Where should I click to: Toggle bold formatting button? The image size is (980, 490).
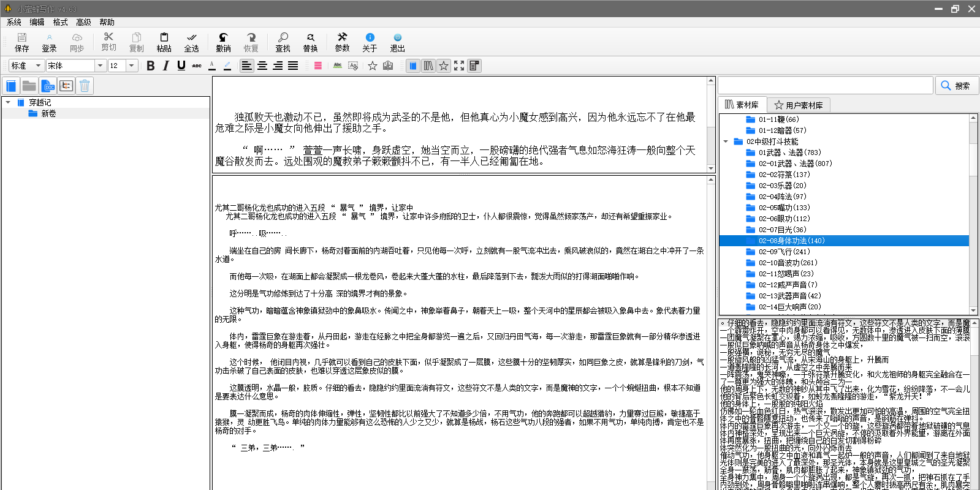tap(150, 66)
